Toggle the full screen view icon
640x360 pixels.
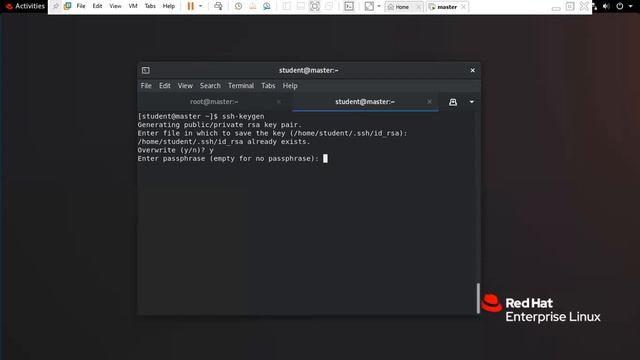315,6
